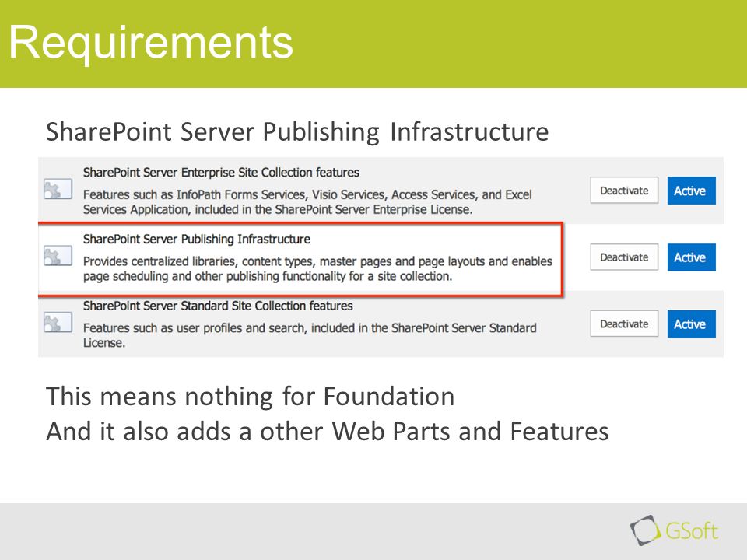Click Active badge for Enterprise Site Collection features
Image resolution: width=747 pixels, height=560 pixels.
point(691,191)
